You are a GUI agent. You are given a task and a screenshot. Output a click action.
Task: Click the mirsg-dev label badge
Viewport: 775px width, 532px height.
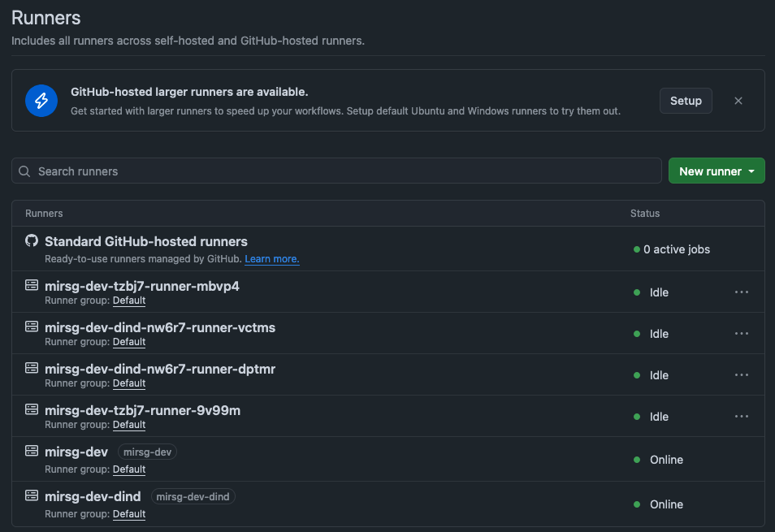[147, 452]
